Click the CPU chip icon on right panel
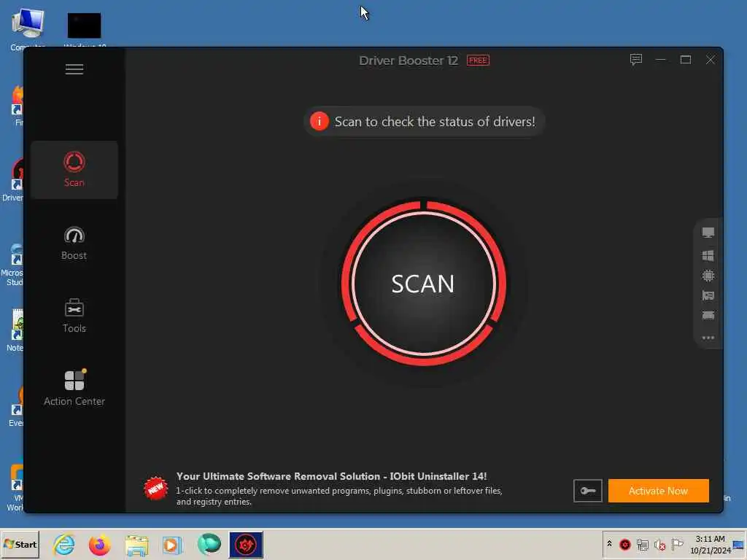747x560 pixels. point(708,276)
